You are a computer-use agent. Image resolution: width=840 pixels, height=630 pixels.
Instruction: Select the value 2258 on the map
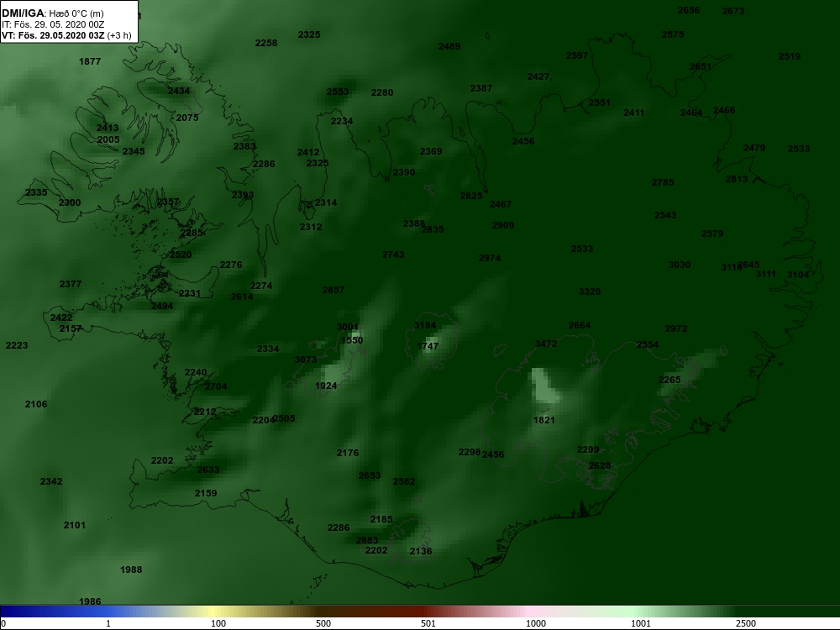coord(266,44)
